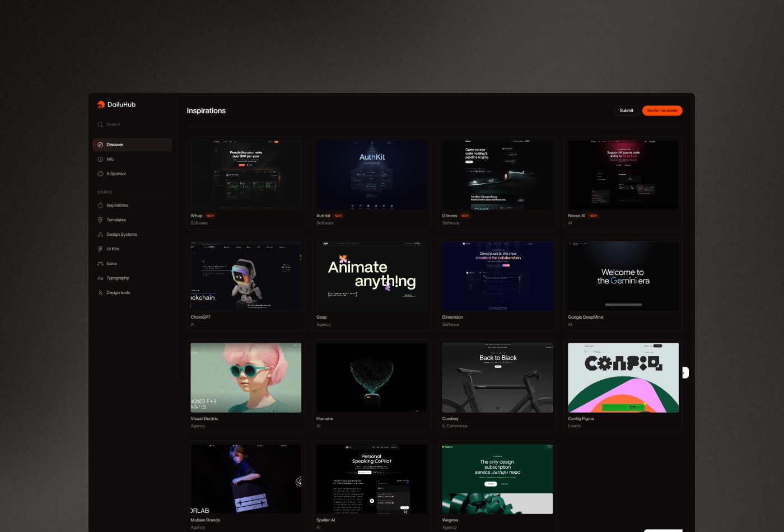Open the Info menu item
The height and width of the screenshot is (532, 784).
coord(132,159)
